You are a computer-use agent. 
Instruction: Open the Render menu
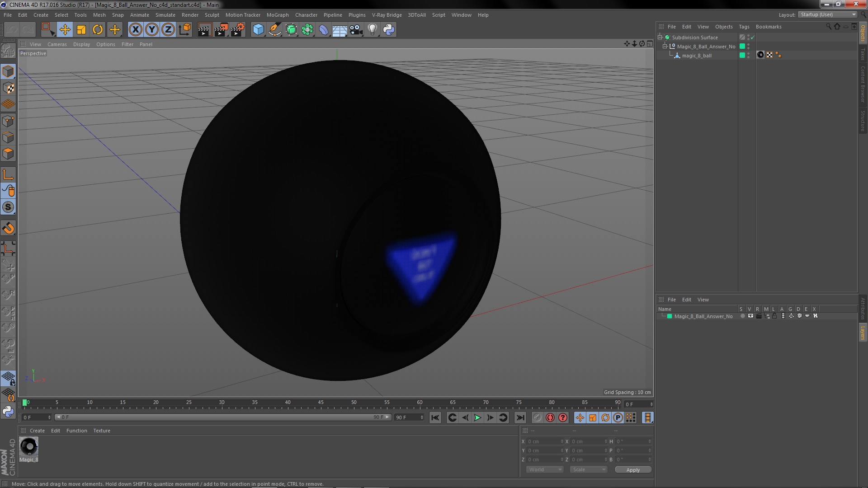190,15
